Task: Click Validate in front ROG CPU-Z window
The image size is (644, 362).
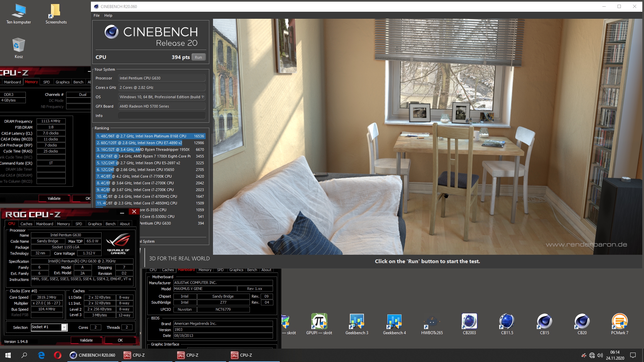Action: [86, 340]
